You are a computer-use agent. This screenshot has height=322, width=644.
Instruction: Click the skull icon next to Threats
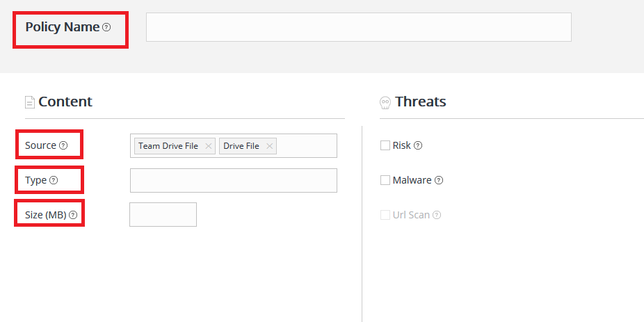(x=385, y=102)
